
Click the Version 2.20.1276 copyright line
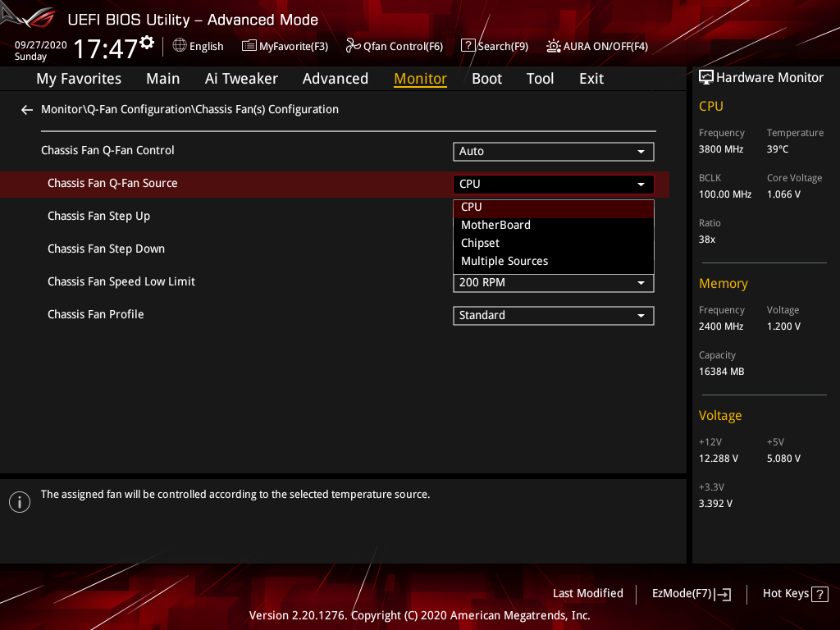pos(419,615)
